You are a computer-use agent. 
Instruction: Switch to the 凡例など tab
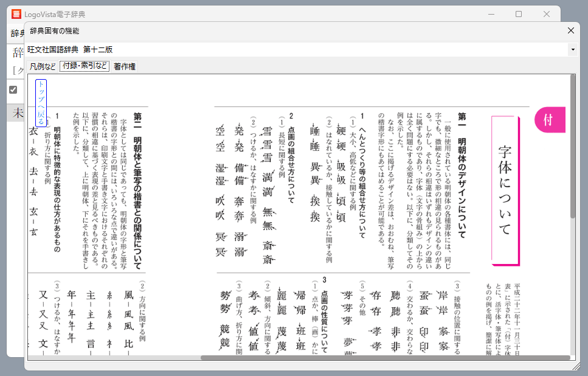[x=43, y=66]
